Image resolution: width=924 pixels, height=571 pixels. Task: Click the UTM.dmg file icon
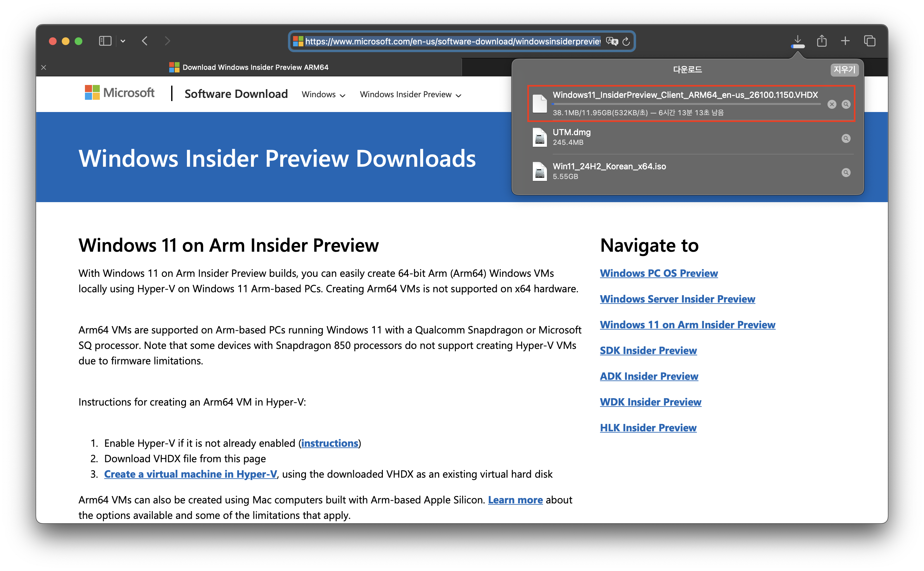tap(540, 137)
